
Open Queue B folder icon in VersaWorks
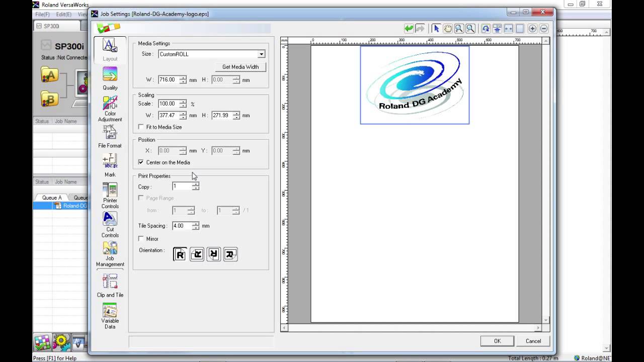49,99
